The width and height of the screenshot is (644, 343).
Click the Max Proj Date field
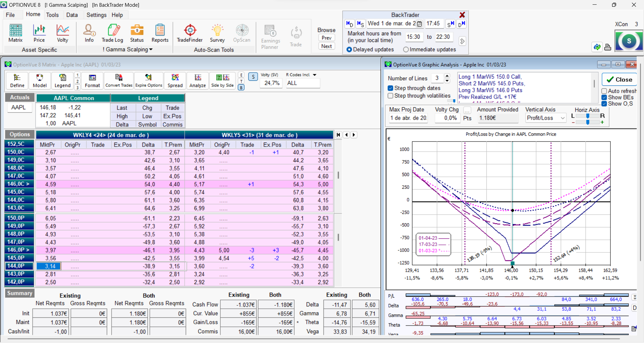(x=408, y=118)
